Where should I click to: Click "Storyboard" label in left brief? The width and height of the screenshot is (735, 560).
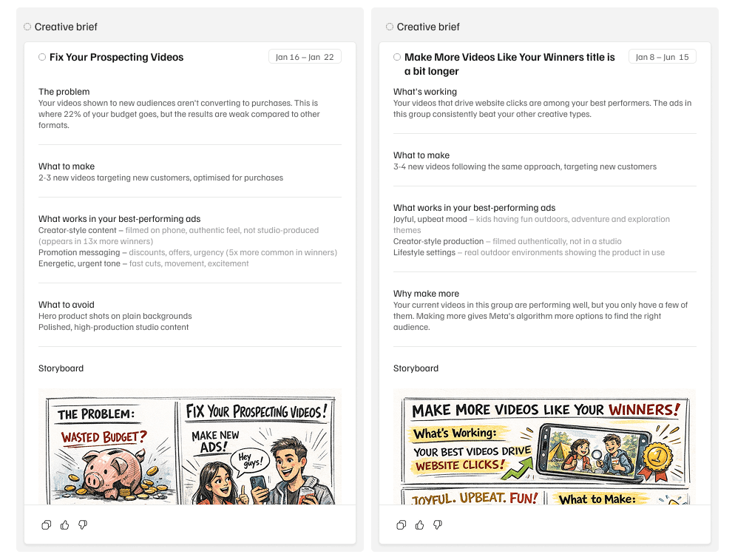coord(61,368)
